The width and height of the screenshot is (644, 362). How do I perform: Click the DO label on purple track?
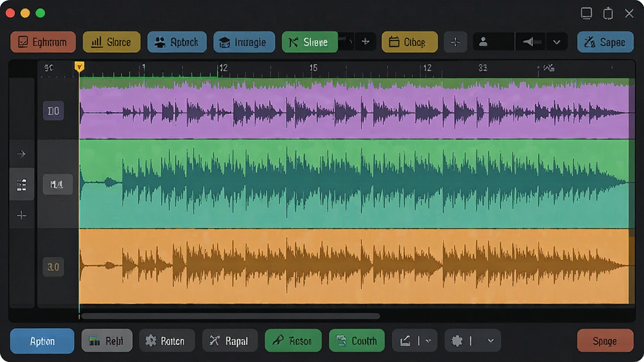pos(53,111)
